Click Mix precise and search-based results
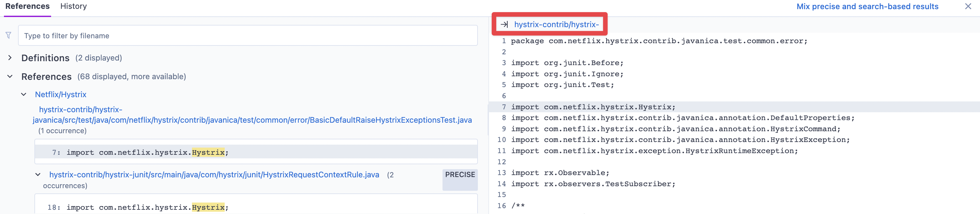The image size is (980, 214). click(867, 7)
